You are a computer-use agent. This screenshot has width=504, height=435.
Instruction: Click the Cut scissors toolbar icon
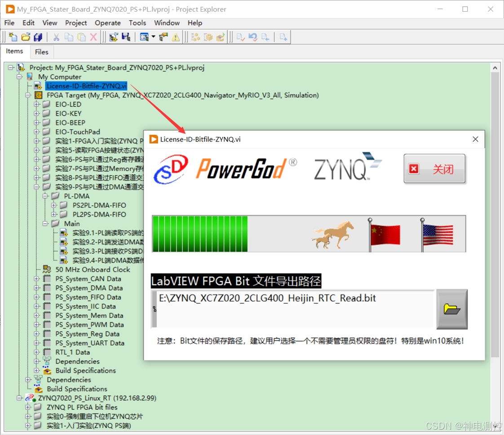(x=56, y=37)
